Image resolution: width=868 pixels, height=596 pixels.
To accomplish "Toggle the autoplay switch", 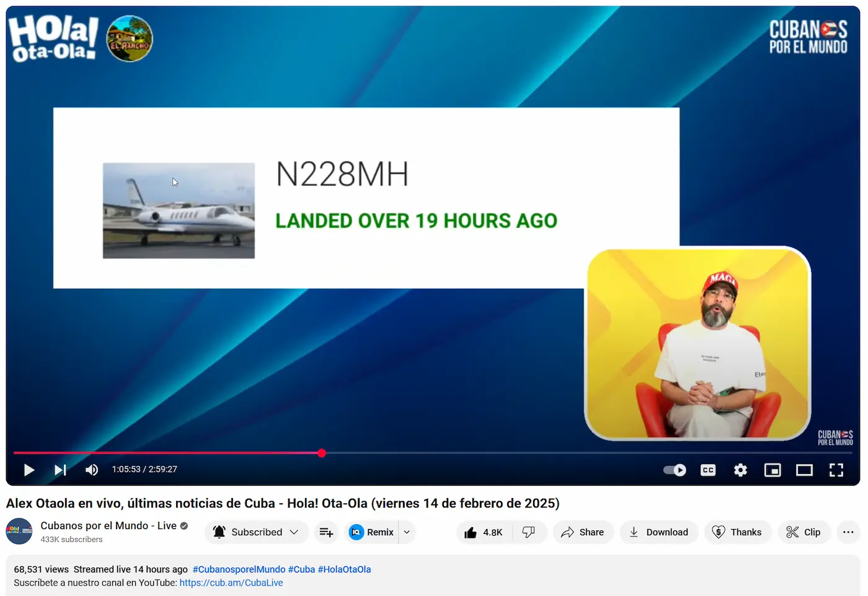I will [675, 470].
